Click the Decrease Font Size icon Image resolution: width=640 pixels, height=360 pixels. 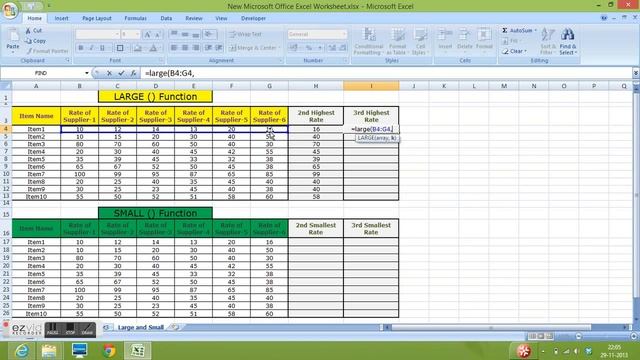pyautogui.click(x=158, y=35)
